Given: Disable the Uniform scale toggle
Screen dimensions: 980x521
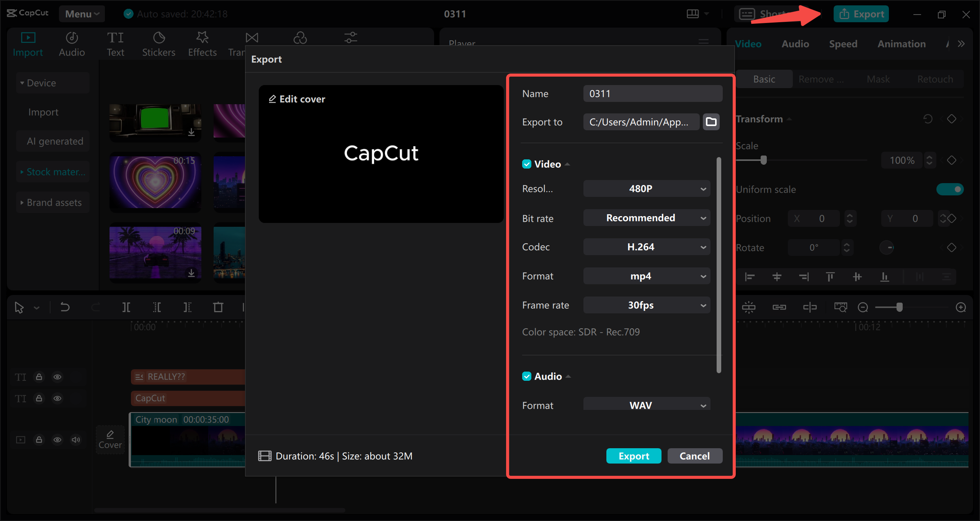Looking at the screenshot, I should coord(950,189).
